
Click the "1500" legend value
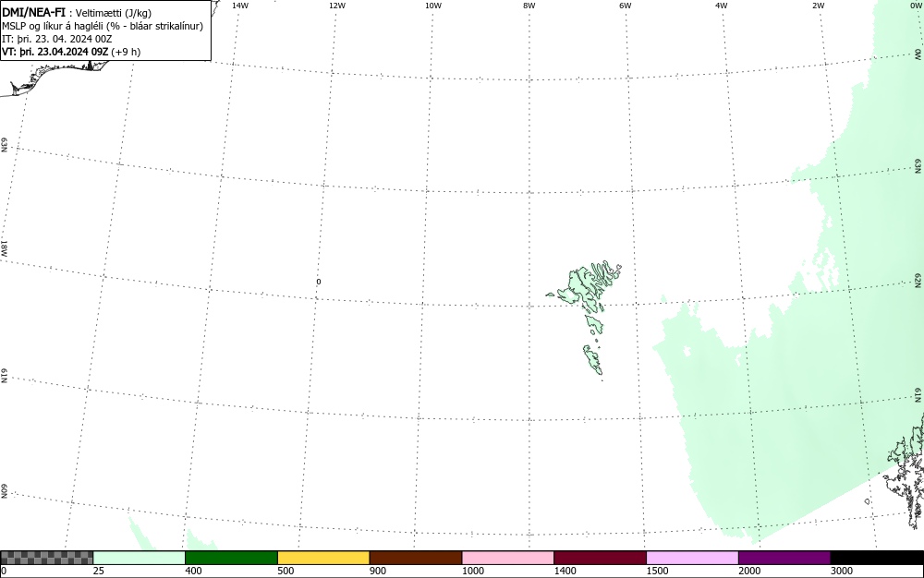click(657, 571)
